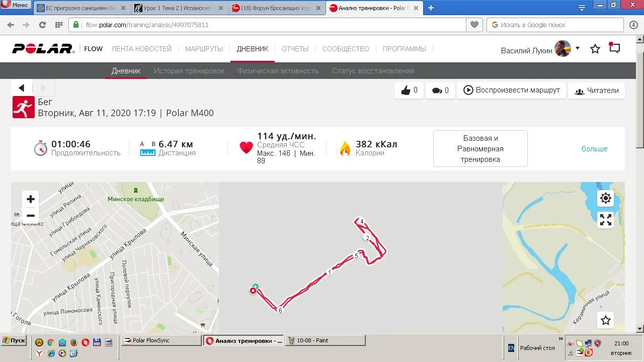The height and width of the screenshot is (362, 644).
Task: Switch to История тренировок tab
Action: (189, 71)
